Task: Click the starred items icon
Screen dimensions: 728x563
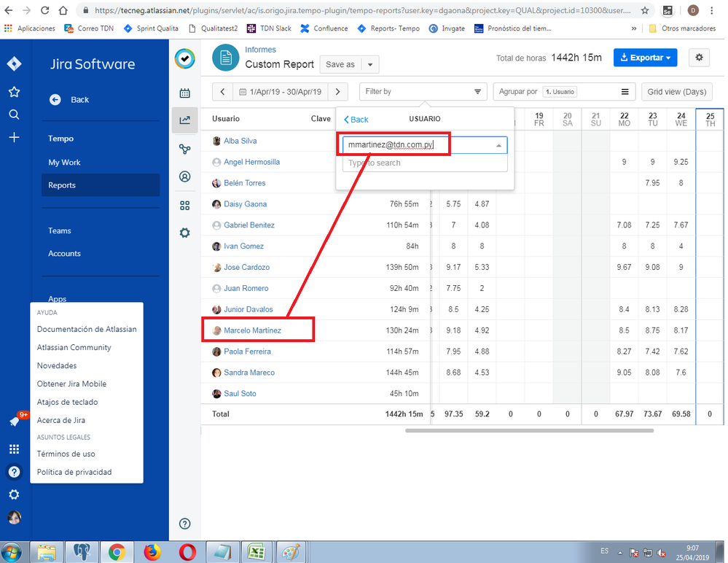Action: coord(14,92)
